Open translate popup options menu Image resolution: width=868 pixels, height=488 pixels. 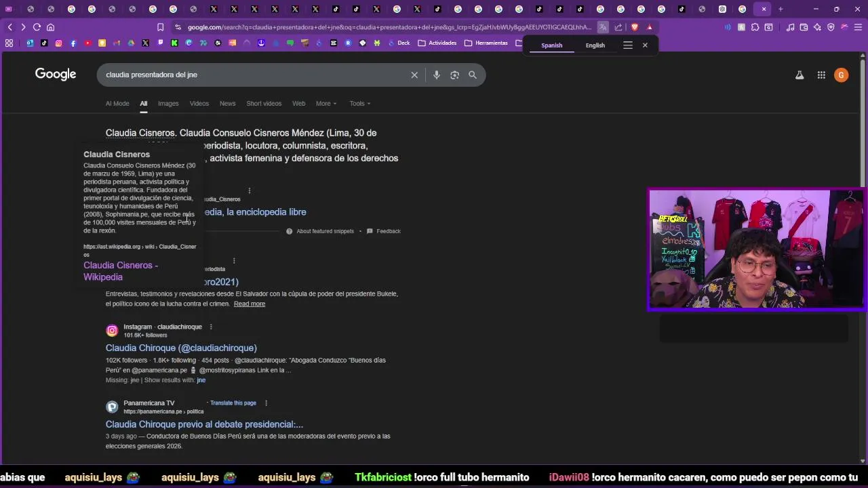[628, 45]
